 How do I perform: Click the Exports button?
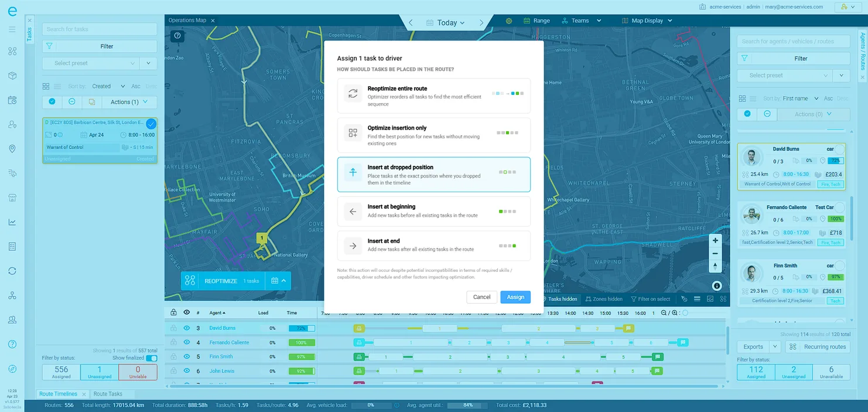[x=753, y=346]
